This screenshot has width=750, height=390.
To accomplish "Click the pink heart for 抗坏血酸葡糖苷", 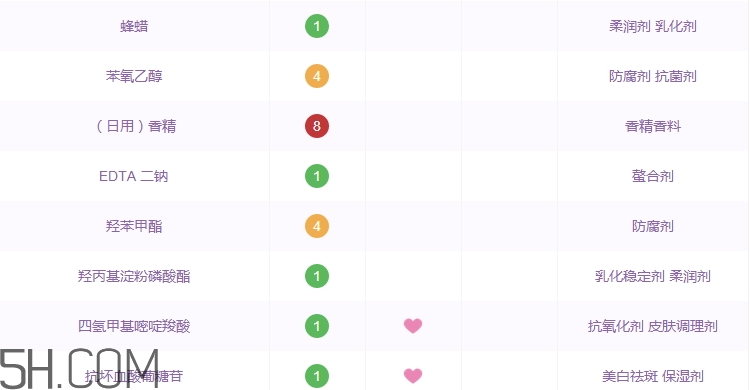I will coord(413,376).
